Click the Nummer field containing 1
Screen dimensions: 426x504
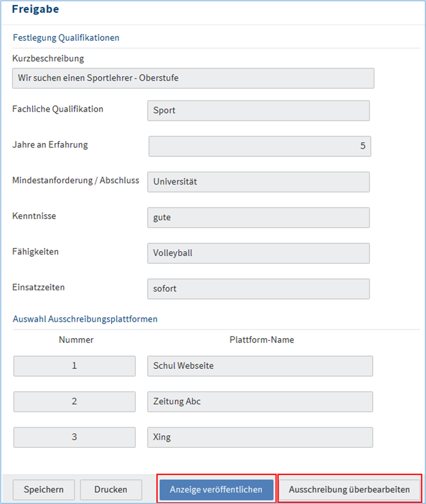pos(75,366)
